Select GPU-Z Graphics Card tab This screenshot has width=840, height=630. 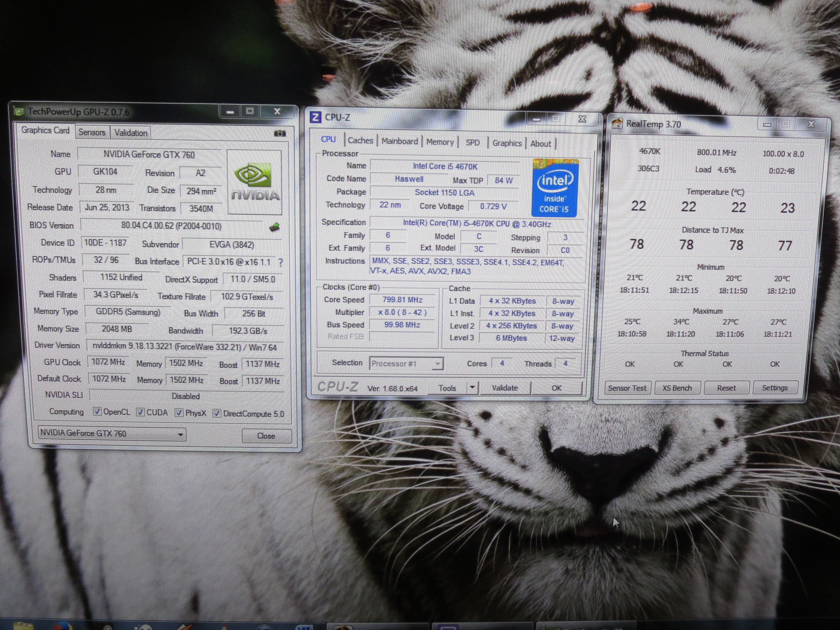point(45,130)
